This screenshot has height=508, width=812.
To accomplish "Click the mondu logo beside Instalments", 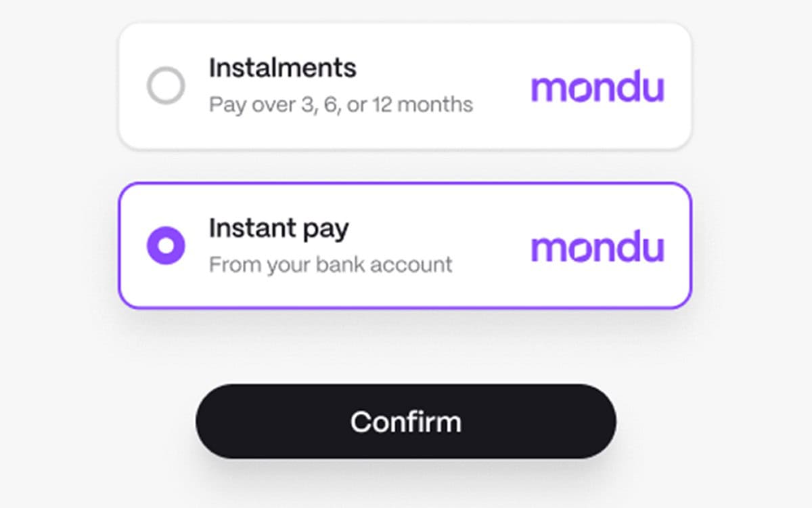I will click(x=597, y=88).
